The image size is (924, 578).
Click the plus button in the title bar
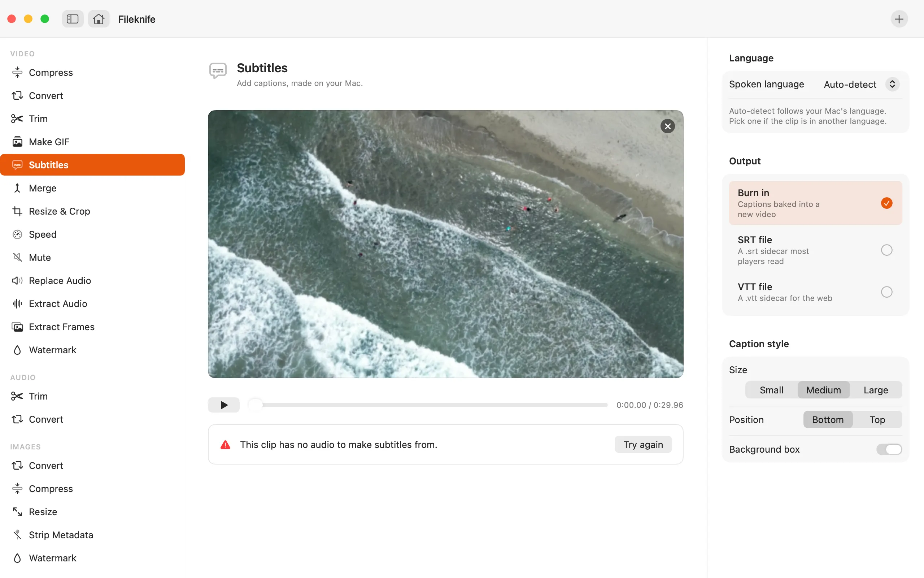[899, 19]
